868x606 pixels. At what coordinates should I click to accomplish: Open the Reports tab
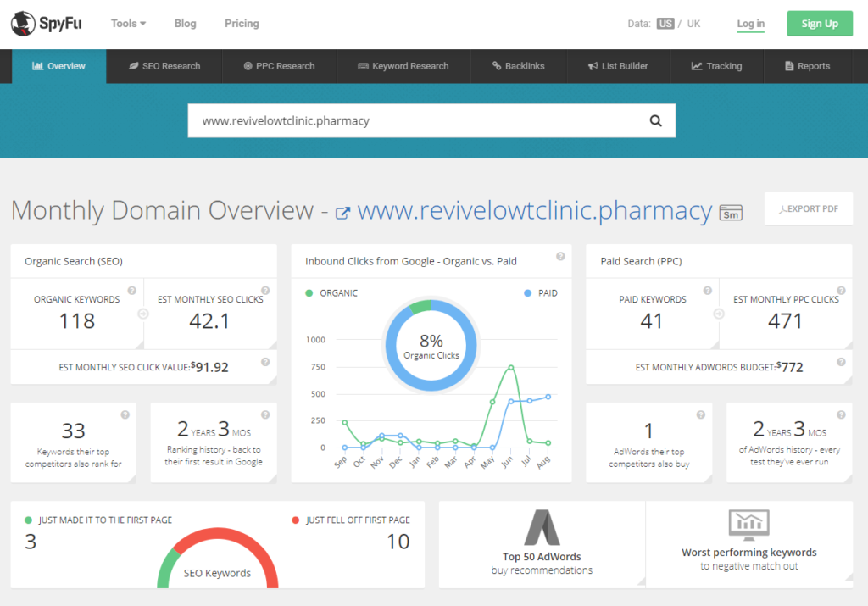[808, 66]
